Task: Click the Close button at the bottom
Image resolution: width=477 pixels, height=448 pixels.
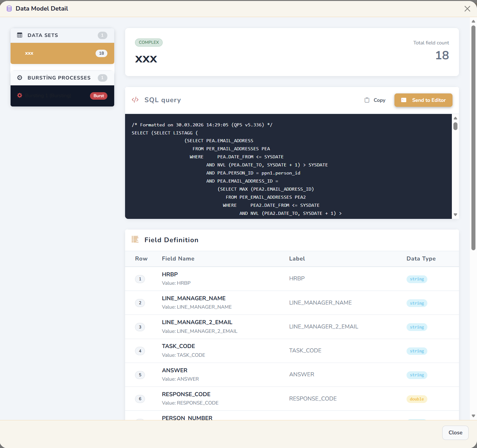Action: click(455, 432)
